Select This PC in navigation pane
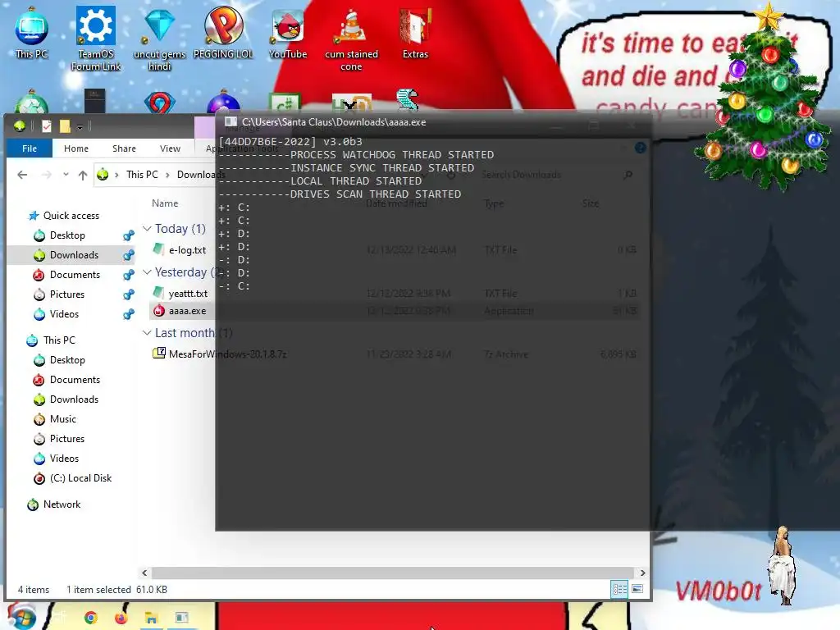This screenshot has height=630, width=840. point(59,340)
